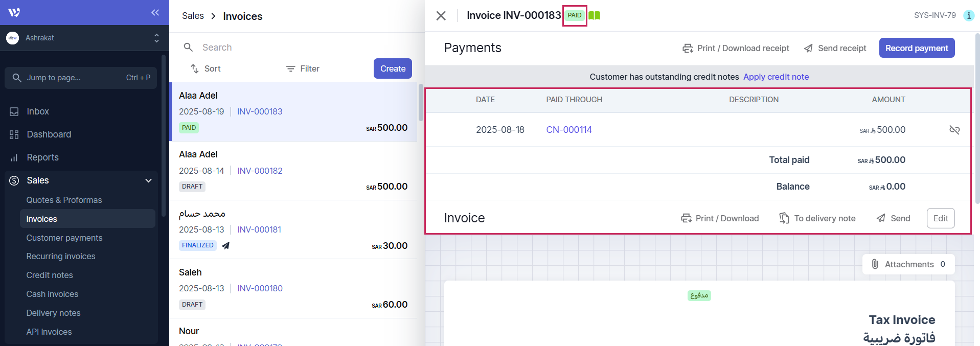Open Dashboard from sidebar
This screenshot has height=346, width=980.
click(x=49, y=134)
